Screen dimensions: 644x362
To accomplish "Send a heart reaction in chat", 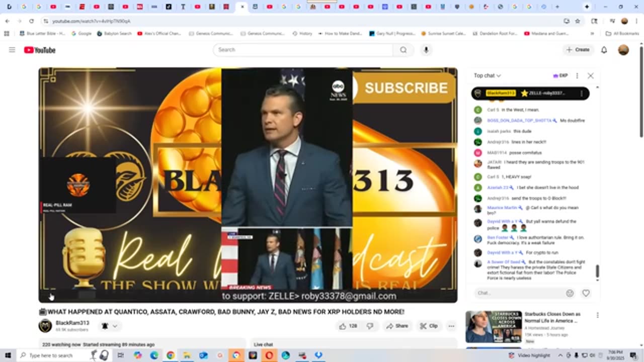I will tap(586, 293).
